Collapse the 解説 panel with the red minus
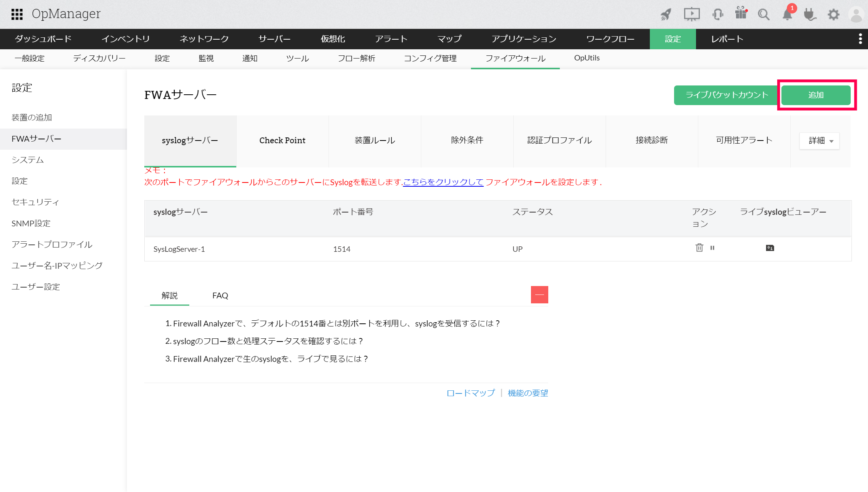 pyautogui.click(x=539, y=295)
